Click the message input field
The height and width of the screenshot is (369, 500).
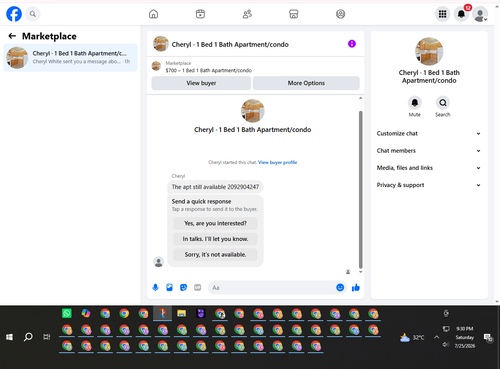point(272,287)
